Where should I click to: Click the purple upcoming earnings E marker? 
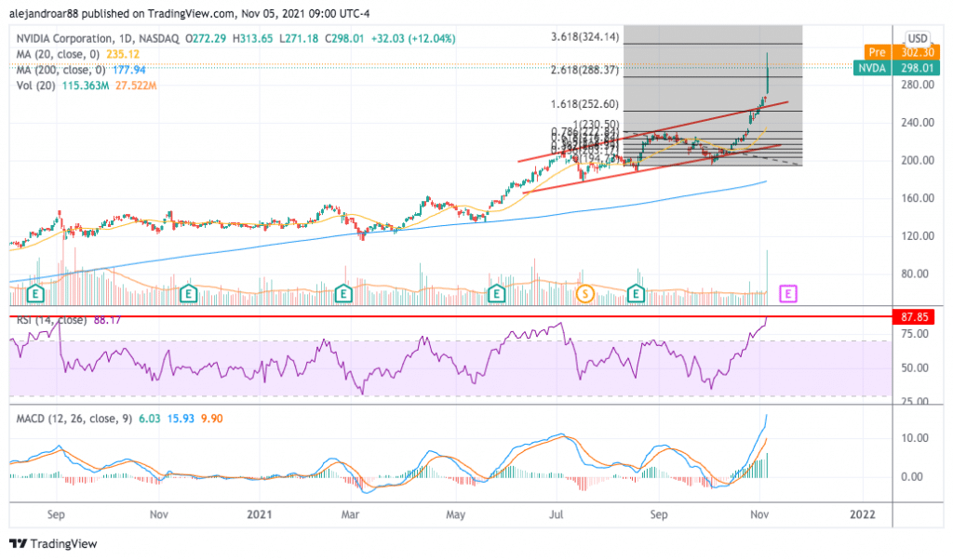click(787, 294)
